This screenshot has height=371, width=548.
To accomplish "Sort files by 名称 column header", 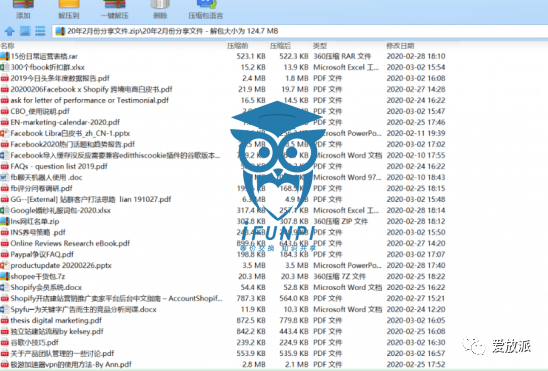I will 7,46.
